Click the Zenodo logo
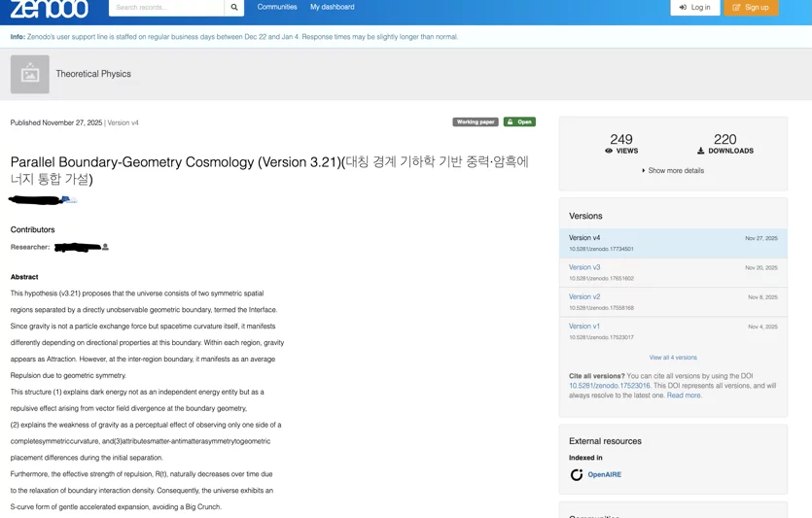The width and height of the screenshot is (812, 518). point(50,9)
